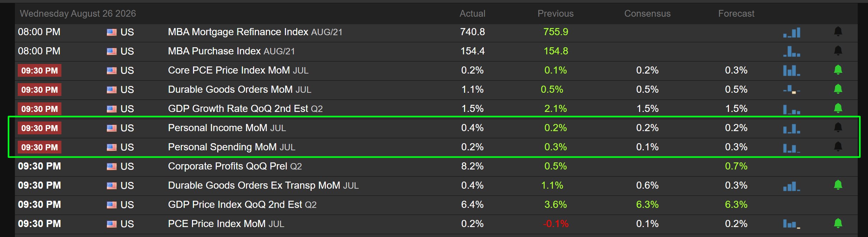Click the Consensus column header
The height and width of the screenshot is (237, 868).
[647, 14]
